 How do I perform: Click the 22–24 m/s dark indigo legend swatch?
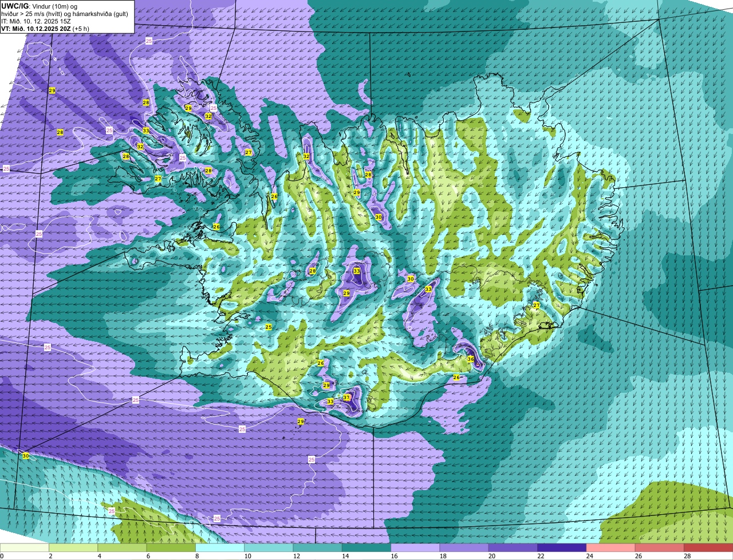(x=563, y=547)
